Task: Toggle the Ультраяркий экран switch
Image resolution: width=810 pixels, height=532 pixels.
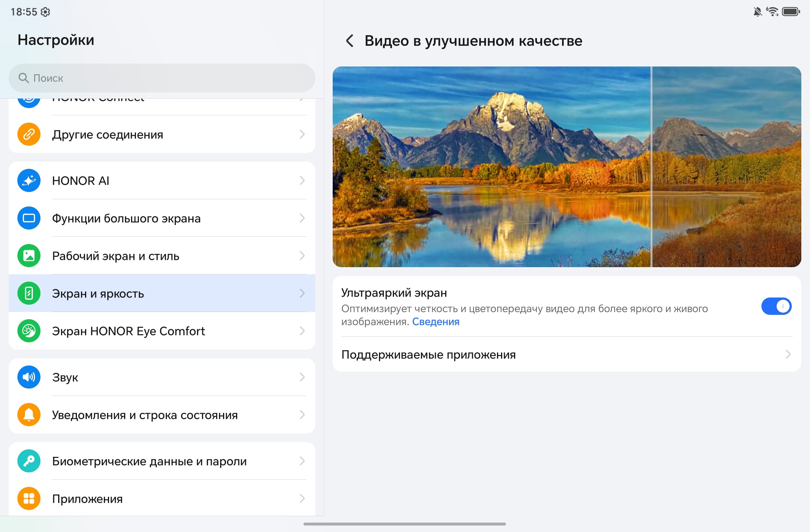Action: (x=776, y=306)
